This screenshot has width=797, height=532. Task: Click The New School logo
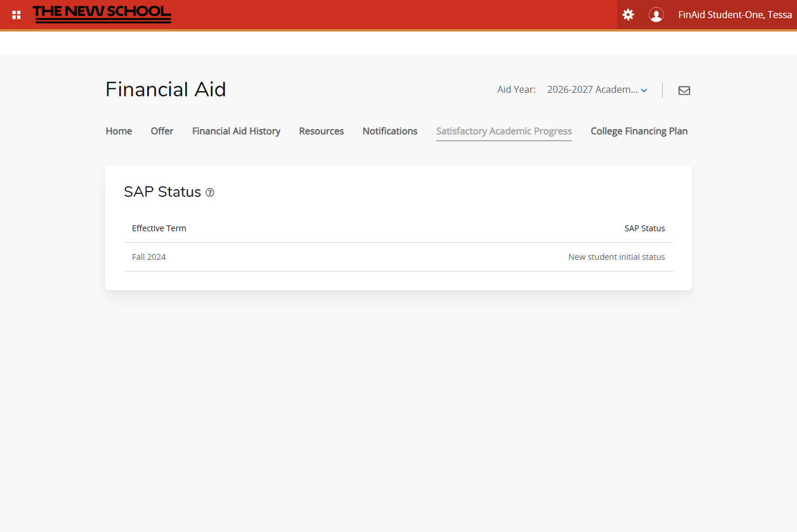pos(102,14)
